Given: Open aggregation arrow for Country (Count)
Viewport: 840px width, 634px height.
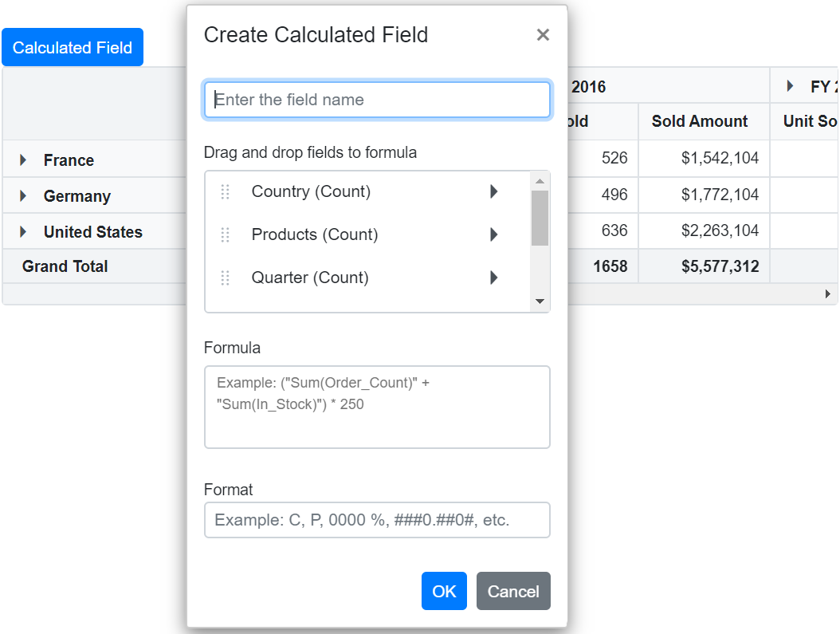Looking at the screenshot, I should click(494, 191).
